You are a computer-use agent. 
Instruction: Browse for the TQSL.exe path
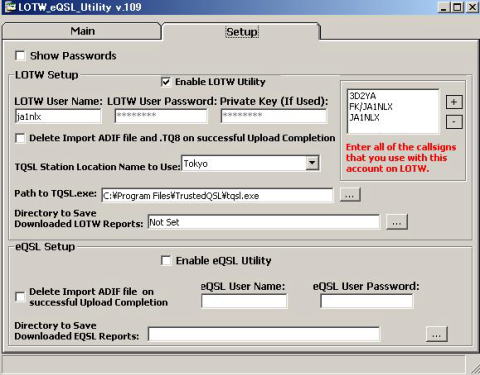(x=350, y=195)
